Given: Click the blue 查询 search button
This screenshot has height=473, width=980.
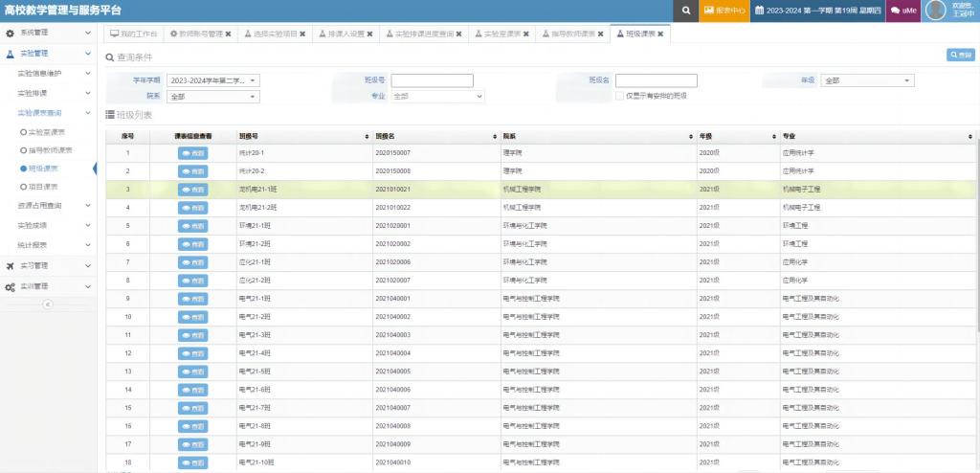Looking at the screenshot, I should [x=959, y=56].
